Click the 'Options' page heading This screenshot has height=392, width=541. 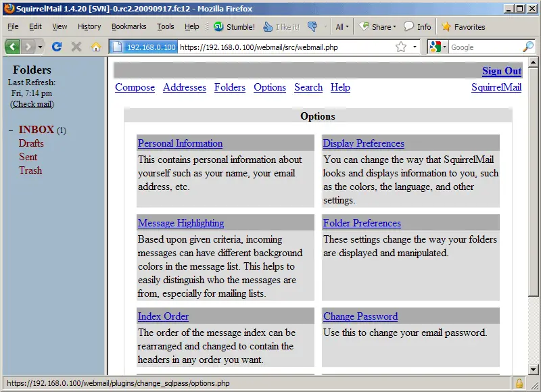[x=317, y=116]
